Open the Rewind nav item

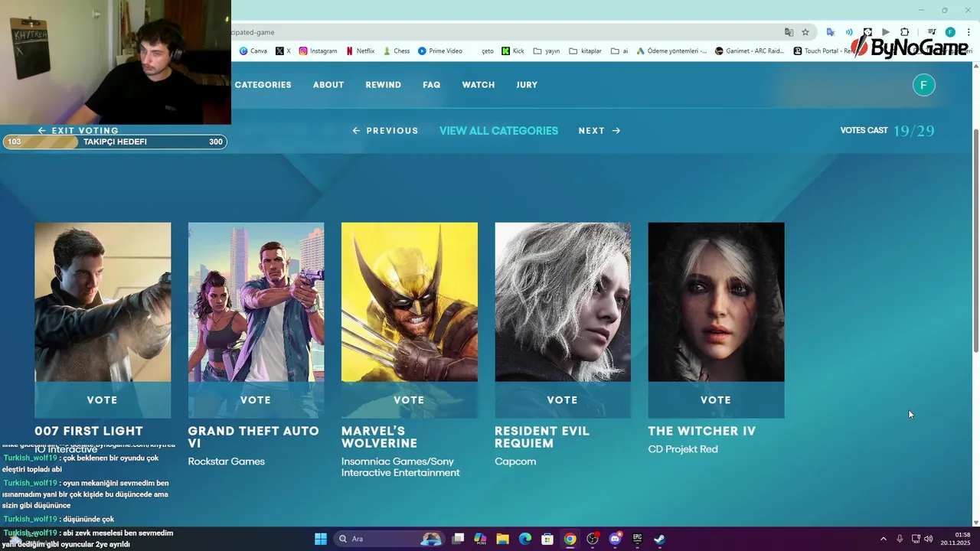point(384,85)
